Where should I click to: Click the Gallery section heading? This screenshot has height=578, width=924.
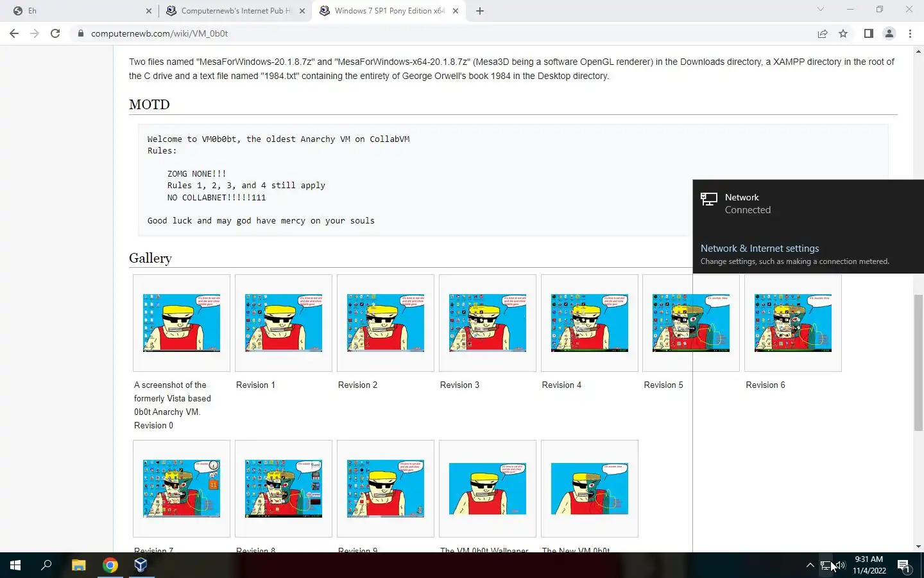click(150, 258)
